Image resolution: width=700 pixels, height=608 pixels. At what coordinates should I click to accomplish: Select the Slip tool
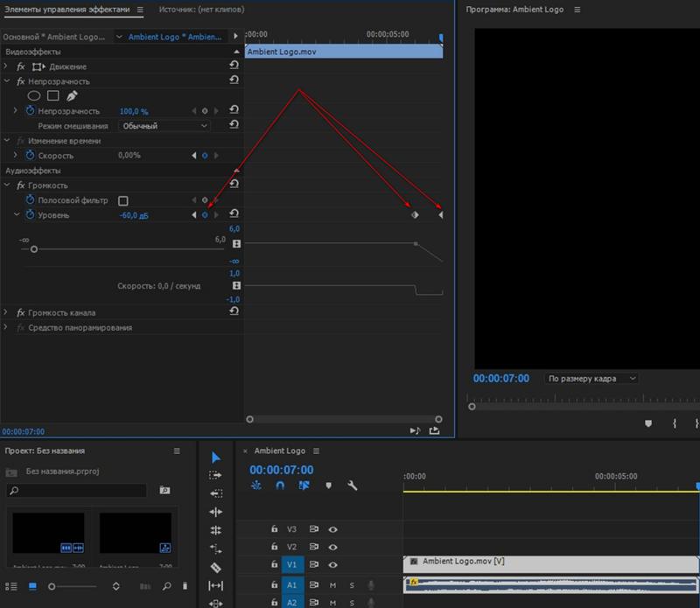pyautogui.click(x=215, y=585)
